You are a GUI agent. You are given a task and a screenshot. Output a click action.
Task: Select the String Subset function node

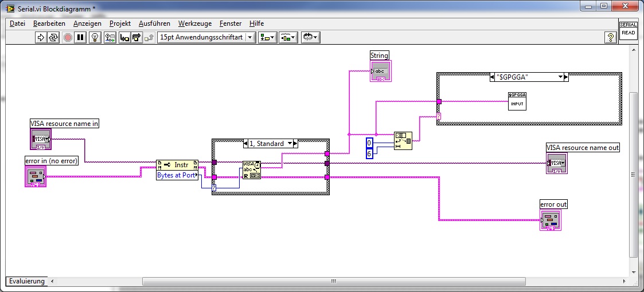click(403, 141)
